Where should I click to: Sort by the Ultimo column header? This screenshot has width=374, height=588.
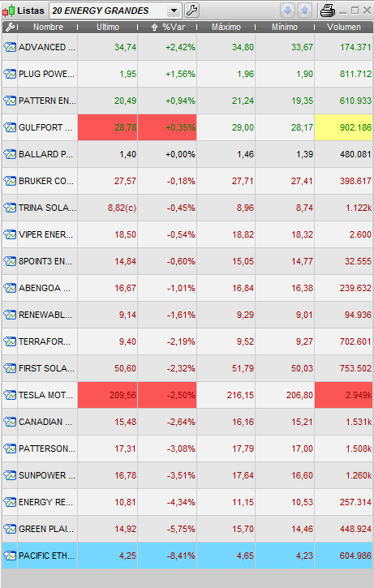[x=108, y=27]
